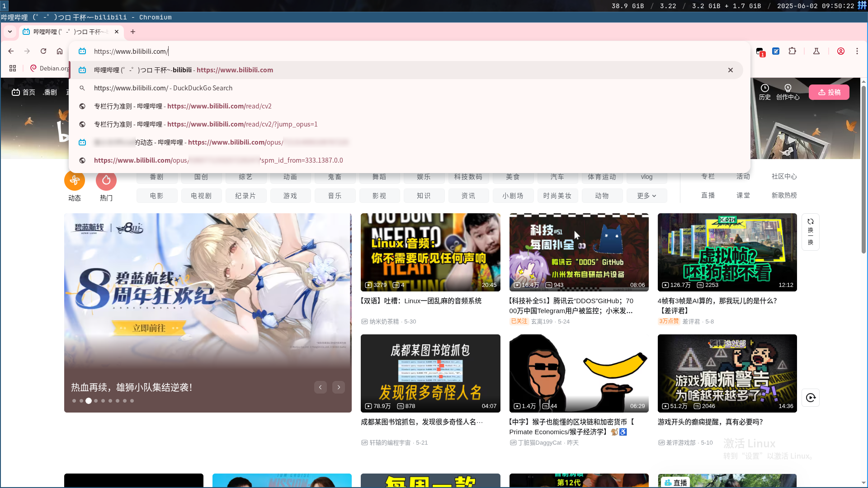This screenshot has height=488, width=868.
Task: Open the DuckDuckGo Search suggestion
Action: pos(163,88)
